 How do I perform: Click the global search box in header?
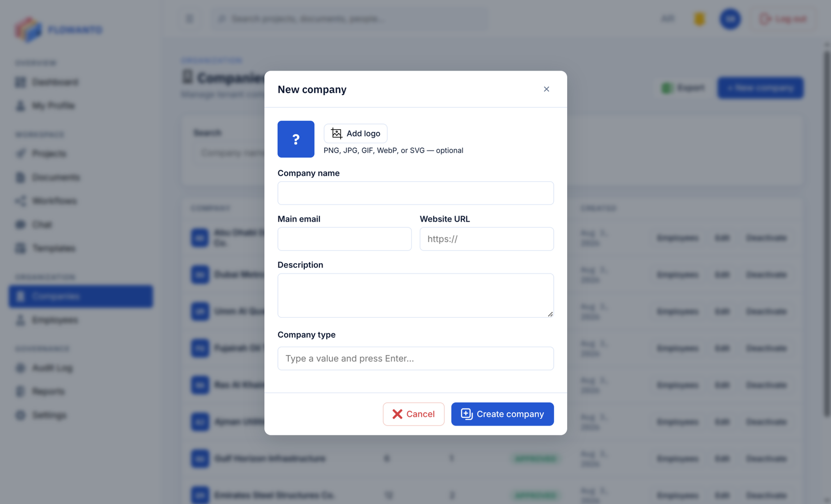pos(349,19)
